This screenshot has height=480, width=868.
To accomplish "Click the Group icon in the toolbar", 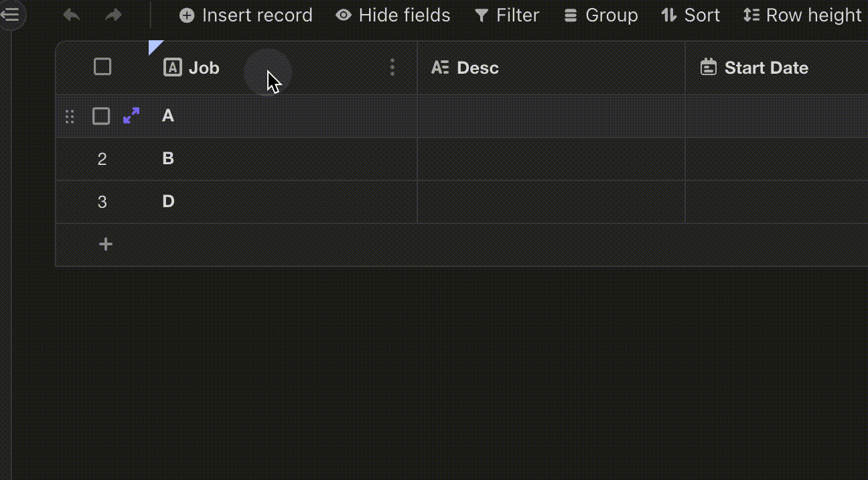I will click(570, 15).
